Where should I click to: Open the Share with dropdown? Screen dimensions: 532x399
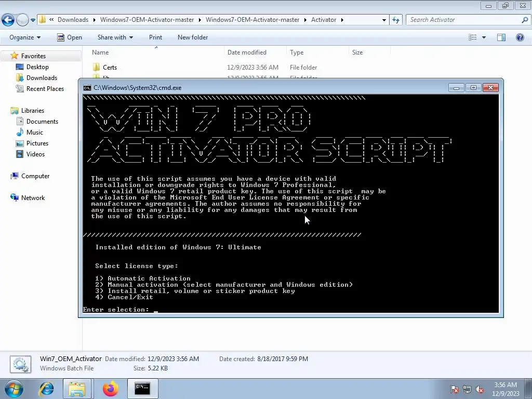[115, 37]
